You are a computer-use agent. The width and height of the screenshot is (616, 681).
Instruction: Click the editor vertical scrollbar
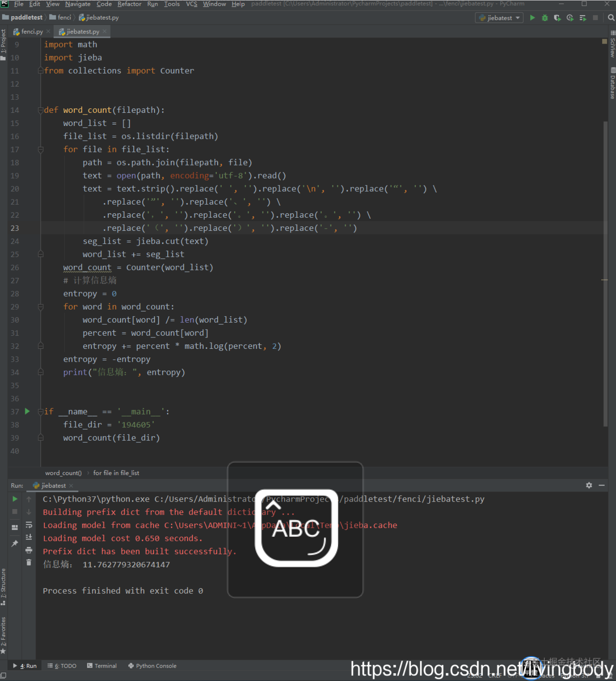(605, 274)
